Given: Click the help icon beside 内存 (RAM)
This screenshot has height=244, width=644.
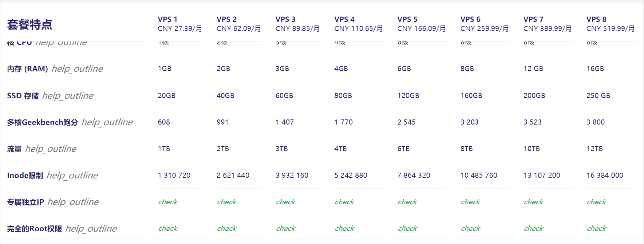Looking at the screenshot, I should [x=77, y=68].
